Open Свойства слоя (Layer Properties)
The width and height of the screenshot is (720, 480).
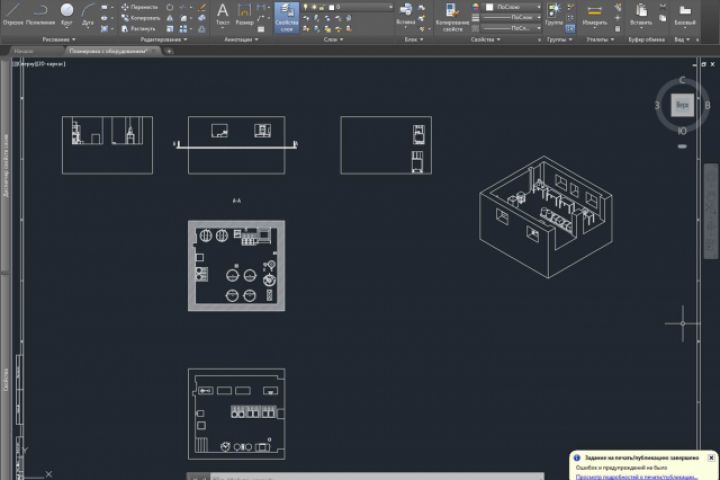[x=287, y=17]
